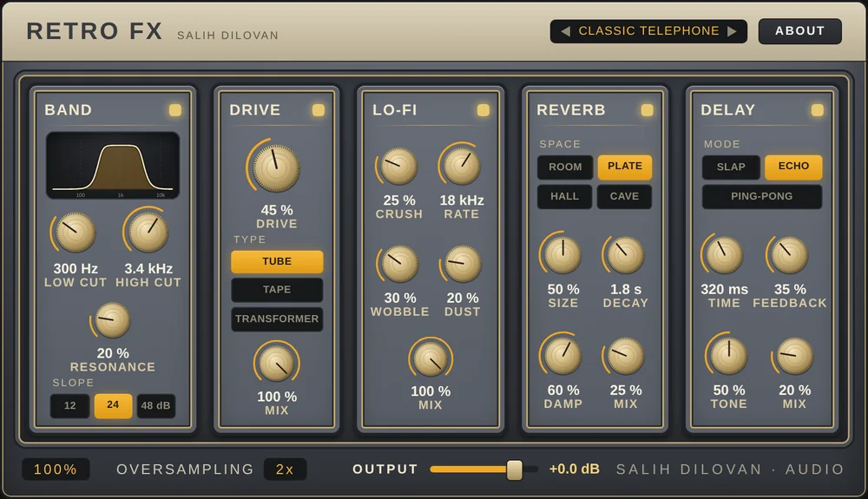Viewport: 868px width, 499px height.
Task: Click the Reverb Mix knob
Action: click(x=626, y=357)
